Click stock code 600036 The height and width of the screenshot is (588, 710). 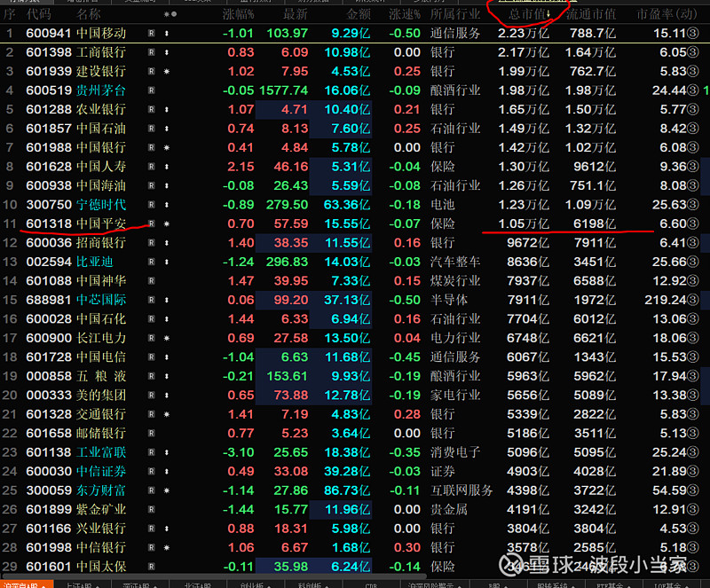(x=49, y=243)
